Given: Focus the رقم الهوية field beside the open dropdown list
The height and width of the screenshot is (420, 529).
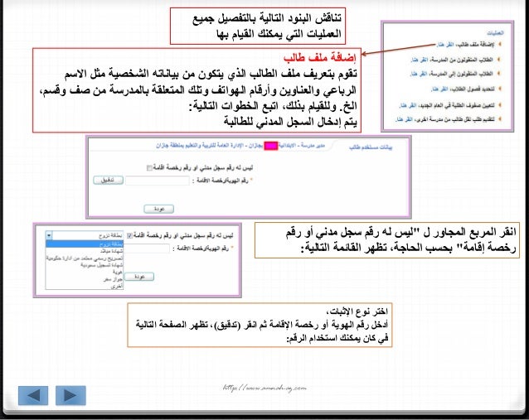Looking at the screenshot, I should click(147, 249).
